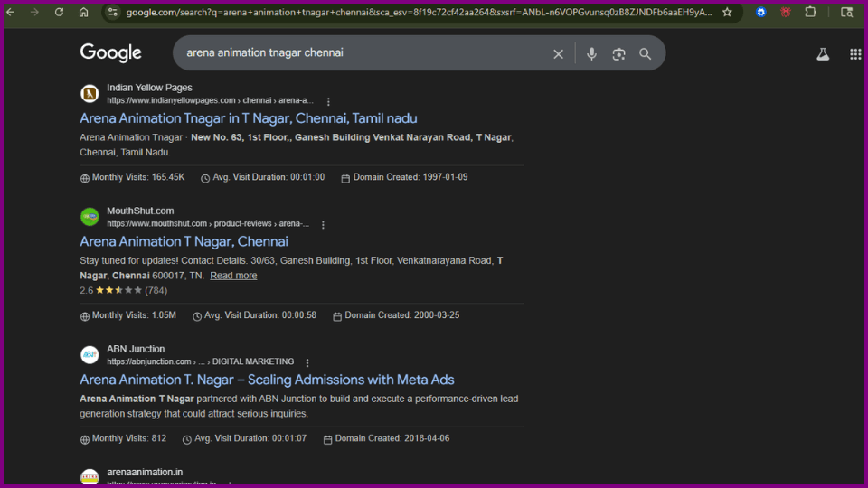Click the voice search microphone icon

(591, 54)
